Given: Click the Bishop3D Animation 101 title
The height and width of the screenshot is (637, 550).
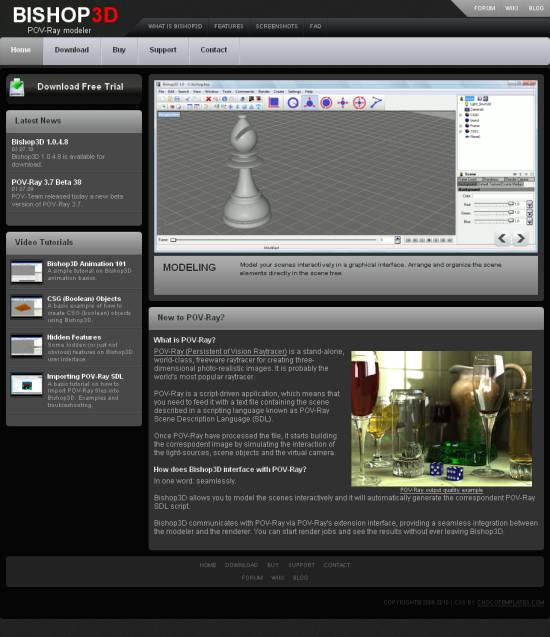Looking at the screenshot, I should (87, 264).
